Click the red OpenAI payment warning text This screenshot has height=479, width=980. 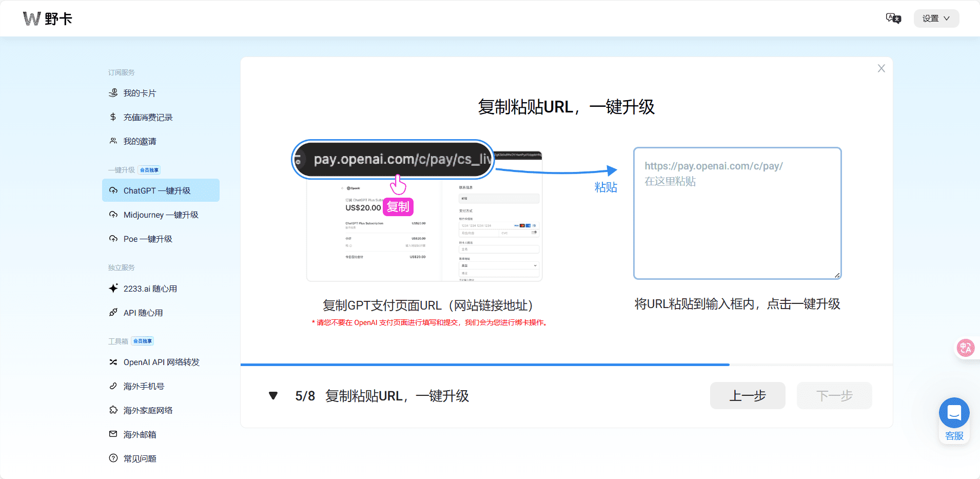click(x=430, y=322)
